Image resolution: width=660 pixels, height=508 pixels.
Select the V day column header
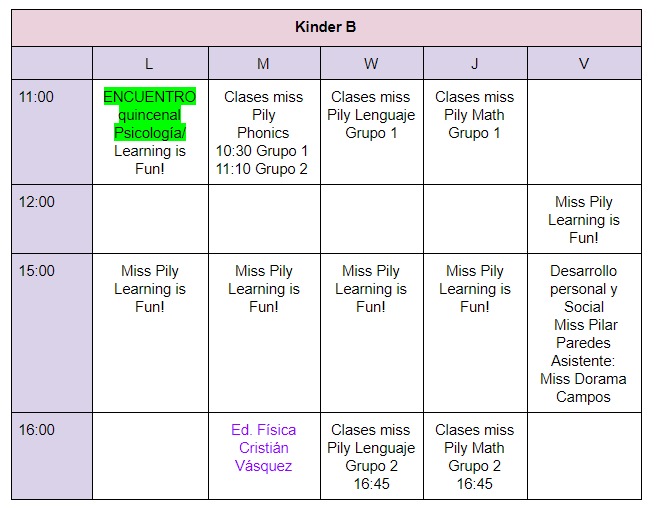pos(585,63)
